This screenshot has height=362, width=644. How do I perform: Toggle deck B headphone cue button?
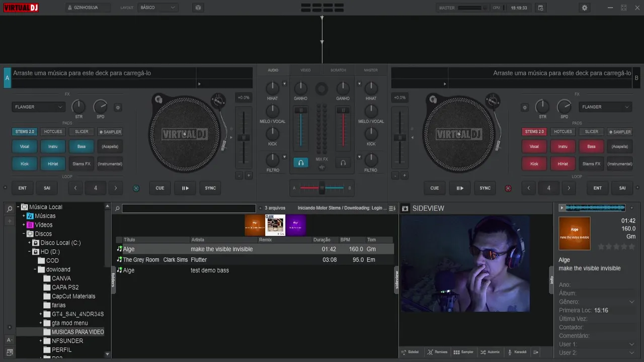[343, 163]
